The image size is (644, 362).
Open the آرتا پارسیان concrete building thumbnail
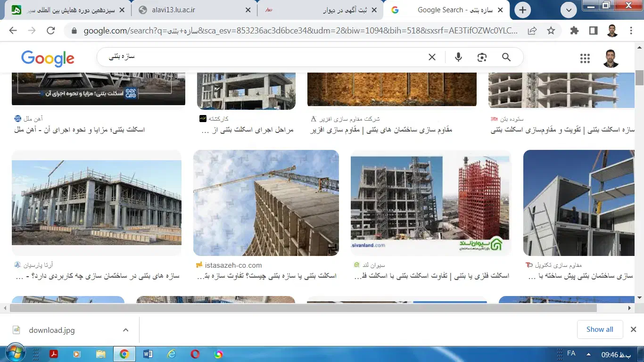pyautogui.click(x=97, y=203)
